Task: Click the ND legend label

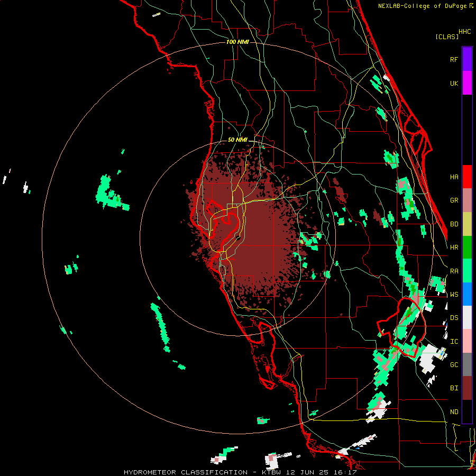Action: click(454, 411)
